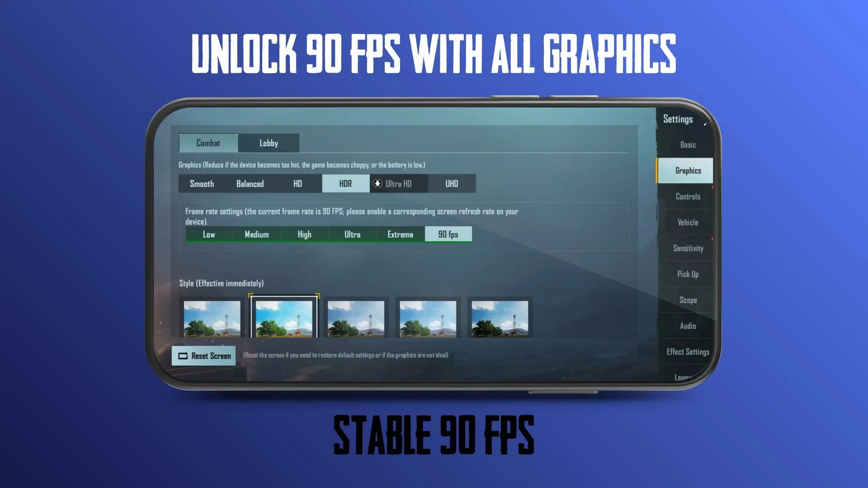This screenshot has height=488, width=868.
Task: Select High frame rate setting
Action: pos(305,234)
